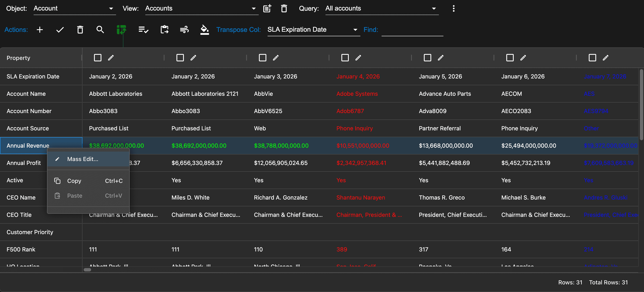Click the add view icon next to Accounts
The image size is (644, 292).
pyautogui.click(x=267, y=8)
